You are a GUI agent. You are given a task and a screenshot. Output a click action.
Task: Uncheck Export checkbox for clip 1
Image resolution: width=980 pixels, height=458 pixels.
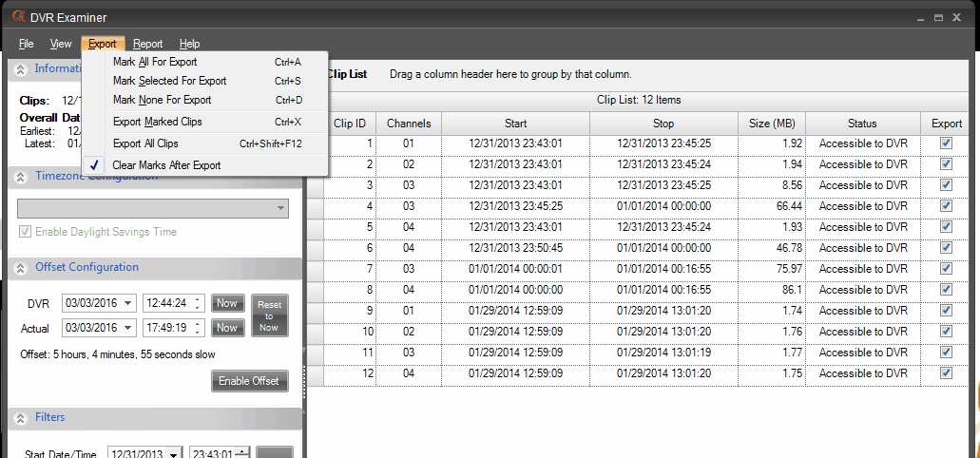(946, 143)
